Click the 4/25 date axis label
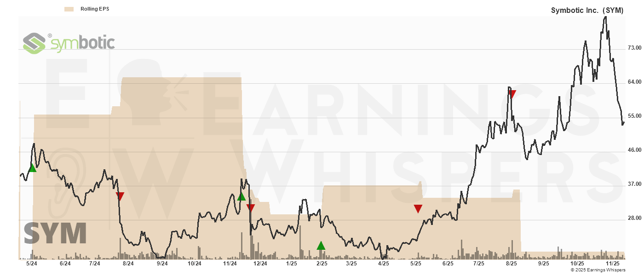 tap(383, 264)
